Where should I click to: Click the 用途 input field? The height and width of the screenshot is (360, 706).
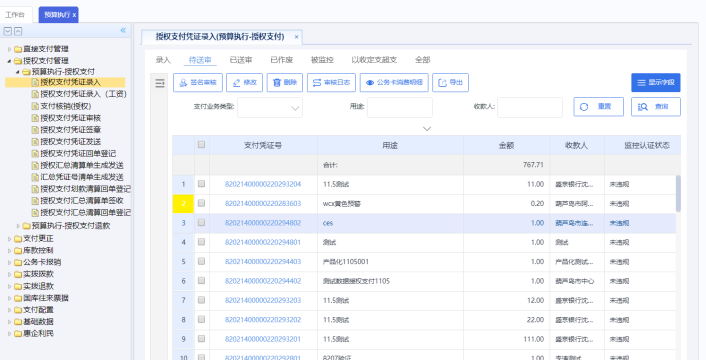click(x=400, y=108)
